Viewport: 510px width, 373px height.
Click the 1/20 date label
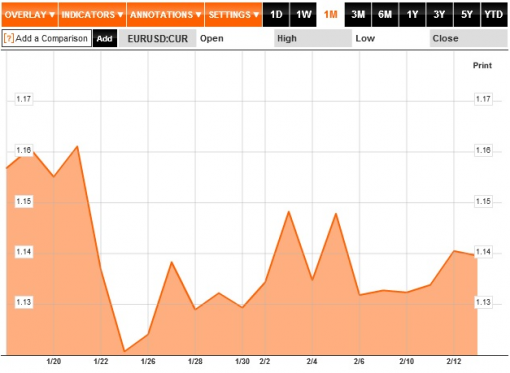point(54,361)
